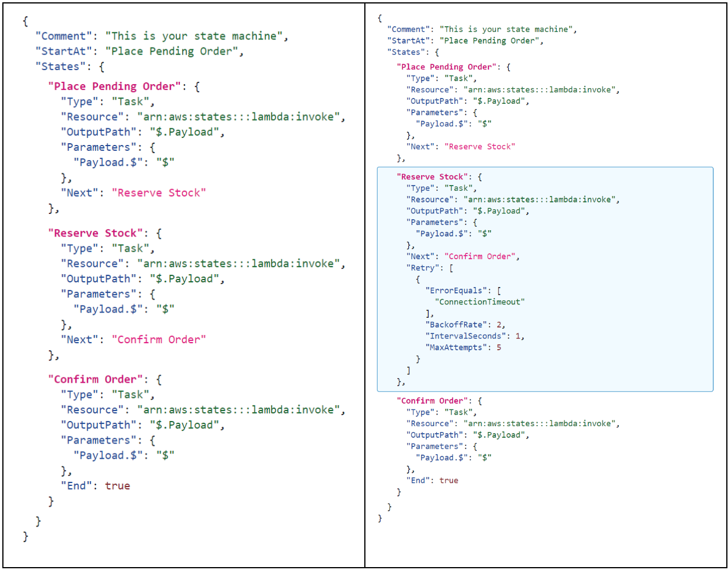The height and width of the screenshot is (570, 728).
Task: Click the "Retry" key in the highlighted block
Action: pos(424,267)
